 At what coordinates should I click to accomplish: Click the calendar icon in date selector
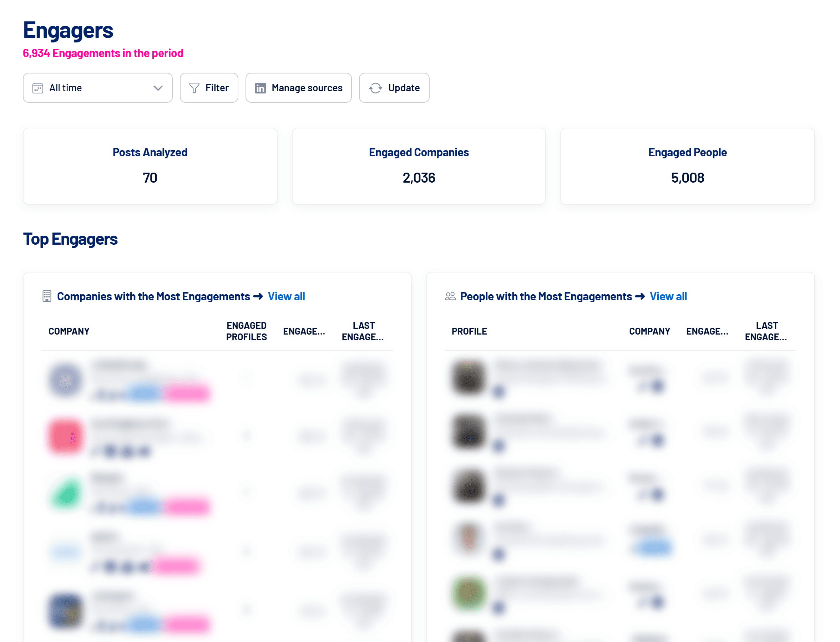pyautogui.click(x=37, y=88)
